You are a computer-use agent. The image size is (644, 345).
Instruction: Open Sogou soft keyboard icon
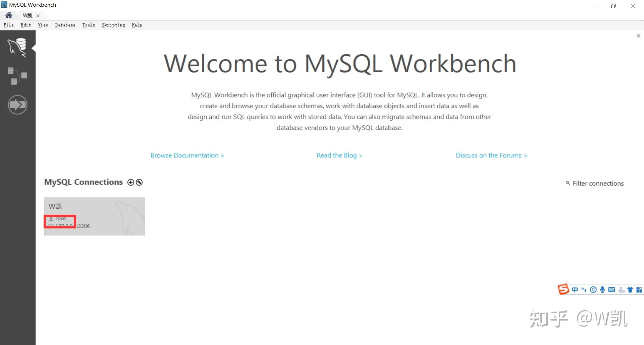click(x=611, y=290)
